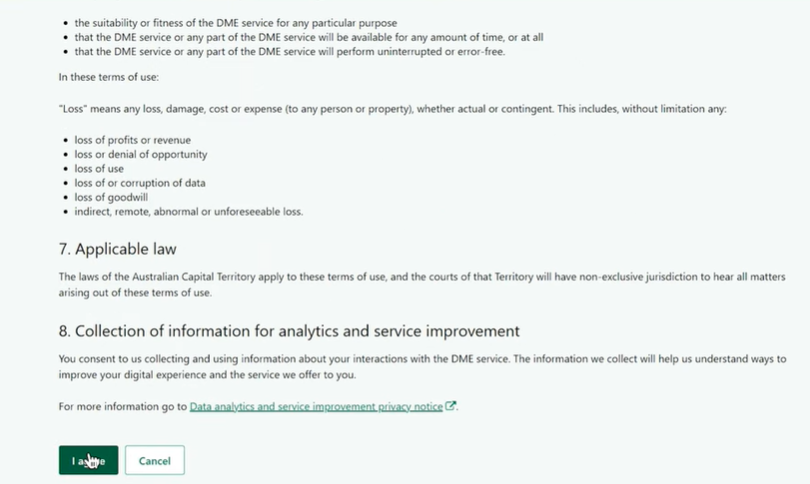Click the 'For more information go to' text
The image size is (810, 484).
[x=123, y=407]
